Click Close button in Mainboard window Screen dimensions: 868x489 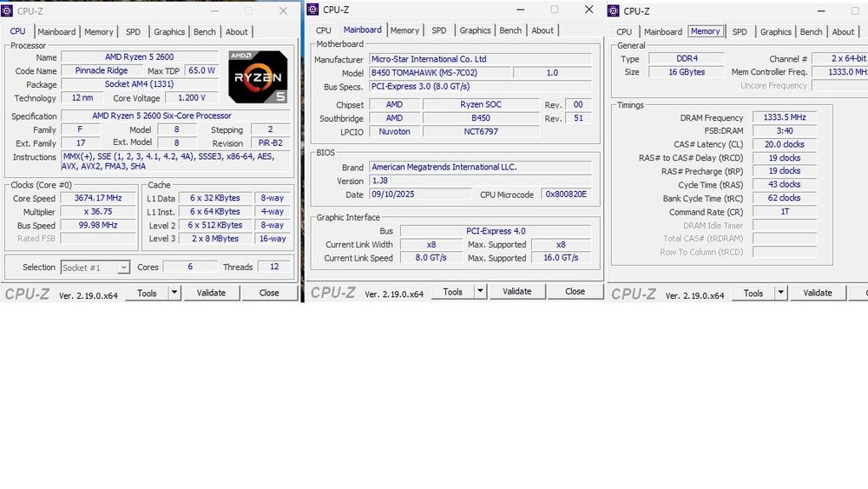(x=575, y=291)
